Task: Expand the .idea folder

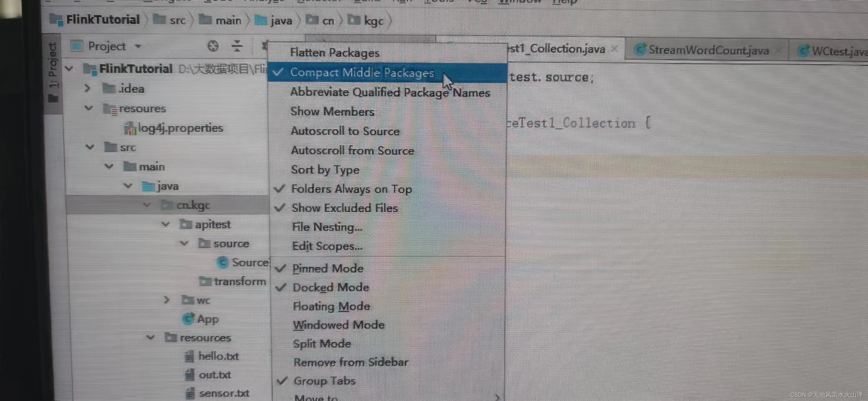Action: point(87,88)
